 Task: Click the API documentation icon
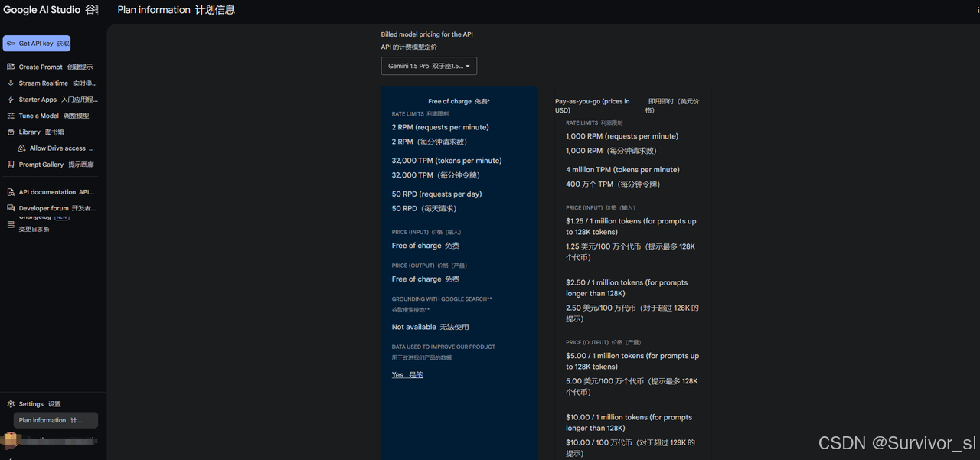(x=11, y=192)
